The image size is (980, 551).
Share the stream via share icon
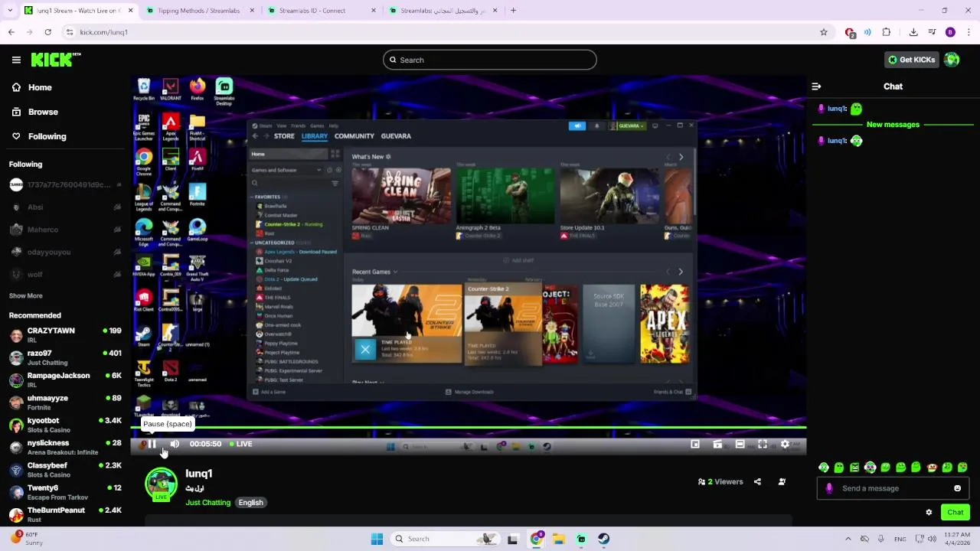point(757,482)
